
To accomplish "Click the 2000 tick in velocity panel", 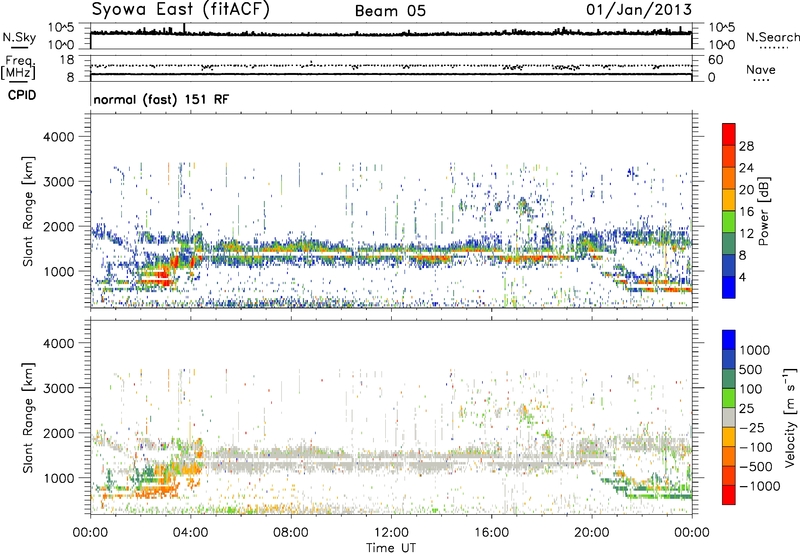I will (x=58, y=433).
